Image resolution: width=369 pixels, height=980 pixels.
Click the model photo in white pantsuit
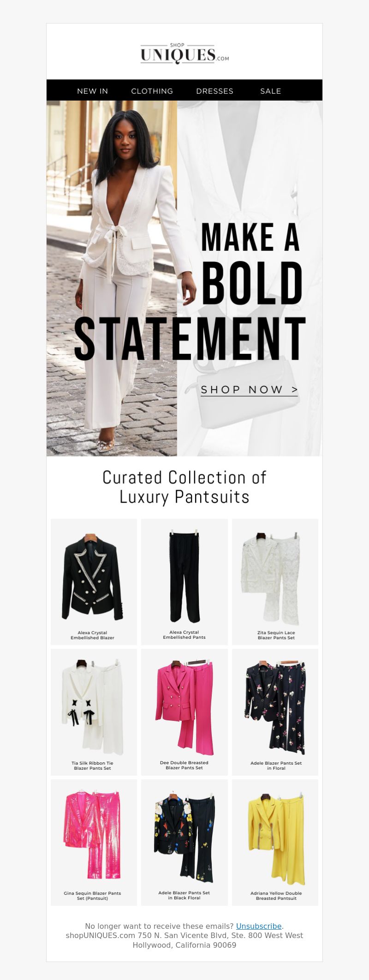112,279
